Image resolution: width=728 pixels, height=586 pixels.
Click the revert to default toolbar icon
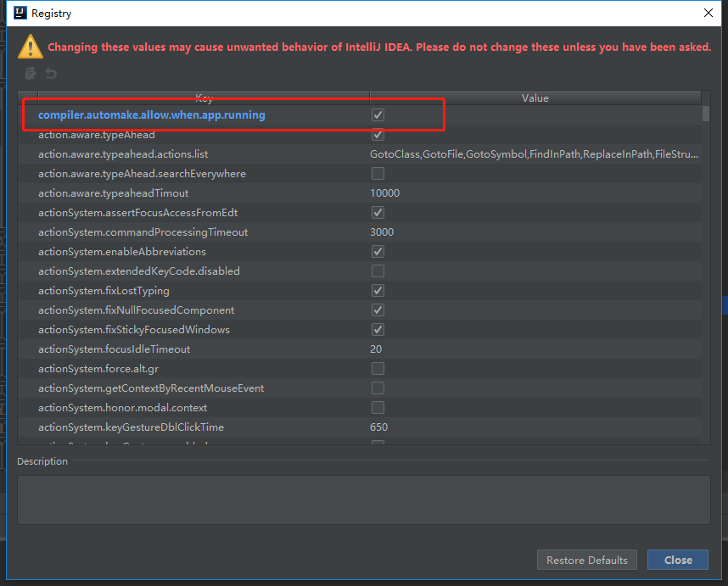(50, 74)
